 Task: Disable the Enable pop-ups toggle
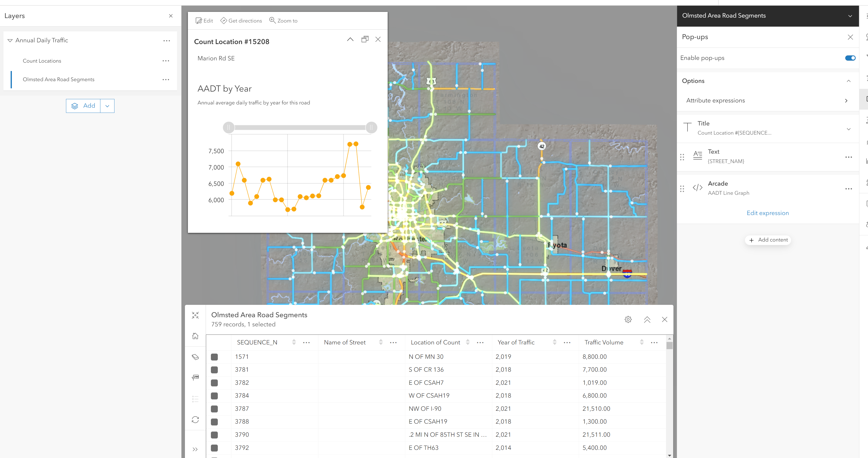tap(850, 58)
